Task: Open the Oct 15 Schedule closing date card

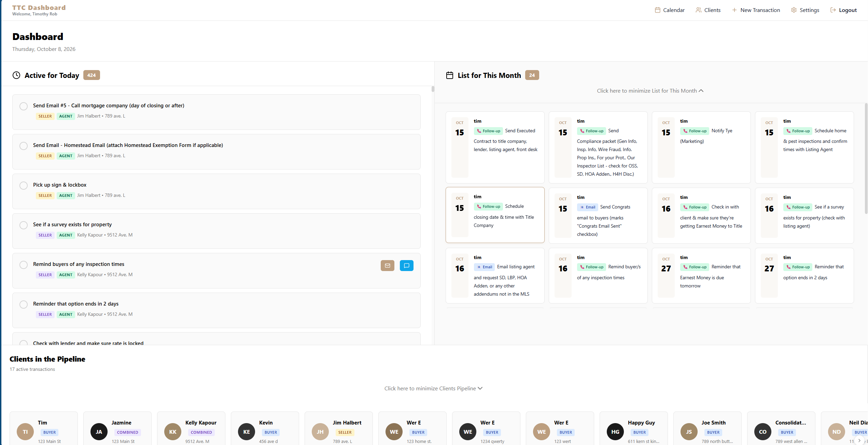Action: click(495, 215)
